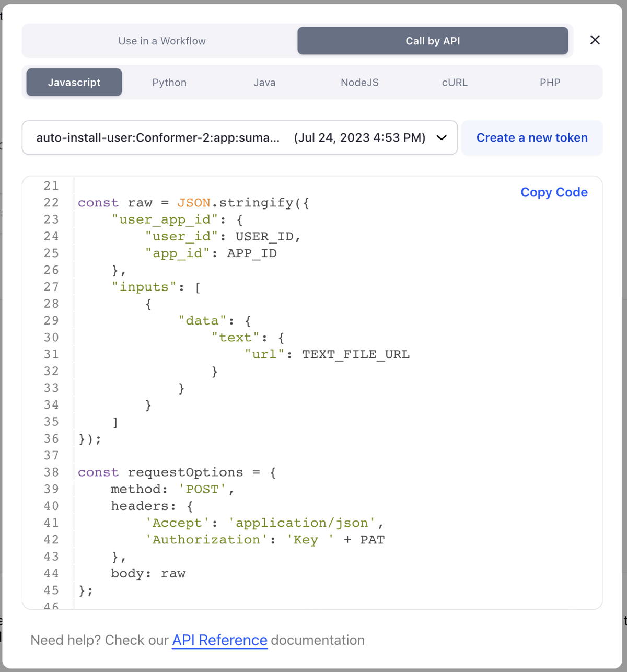The height and width of the screenshot is (672, 627).
Task: Expand the personal access token list
Action: point(441,137)
